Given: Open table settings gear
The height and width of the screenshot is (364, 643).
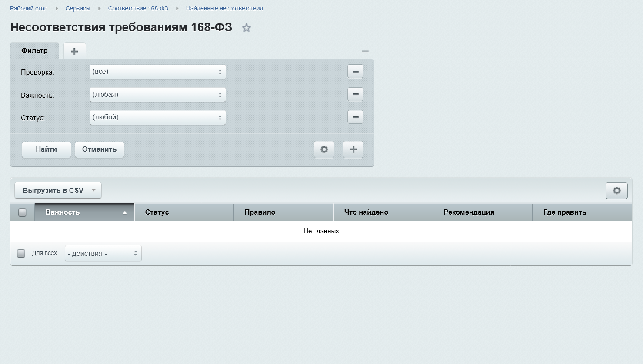Looking at the screenshot, I should tap(616, 190).
